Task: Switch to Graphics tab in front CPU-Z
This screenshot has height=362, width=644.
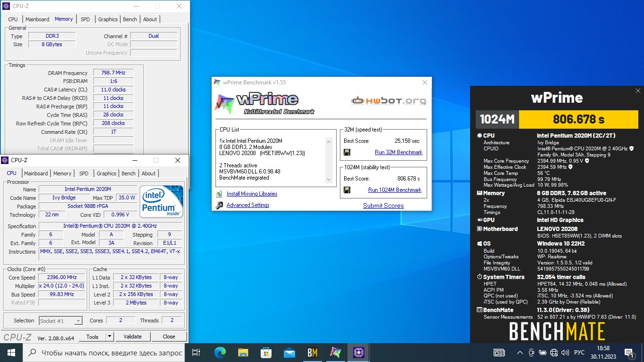Action: (x=107, y=173)
